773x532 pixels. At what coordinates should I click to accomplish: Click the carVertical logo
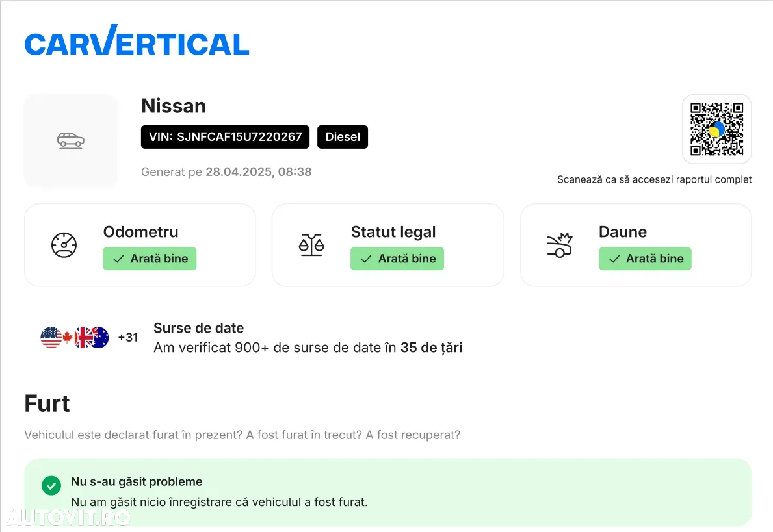click(137, 40)
